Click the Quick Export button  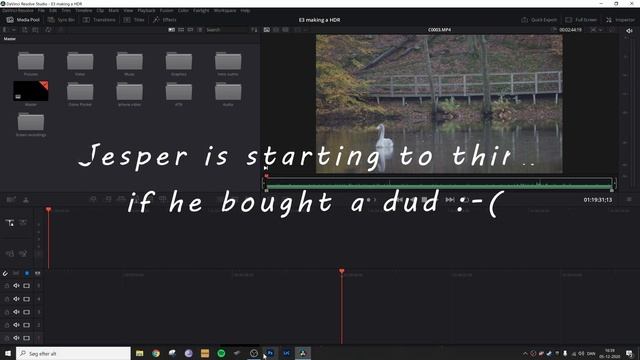[x=539, y=20]
